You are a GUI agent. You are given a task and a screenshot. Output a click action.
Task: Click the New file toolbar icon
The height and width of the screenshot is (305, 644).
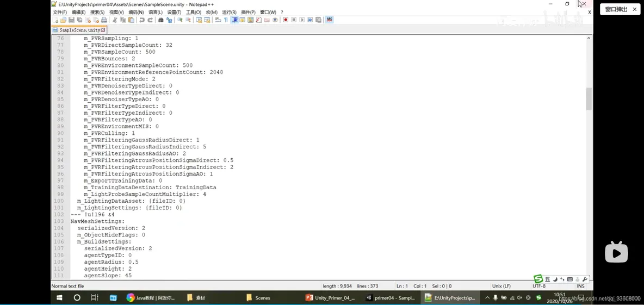pyautogui.click(x=55, y=20)
